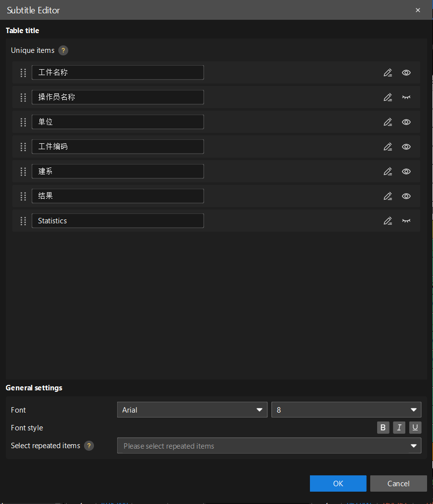The image size is (433, 504).
Task: Hide the 工件名称 item using the eye toggle
Action: (406, 72)
